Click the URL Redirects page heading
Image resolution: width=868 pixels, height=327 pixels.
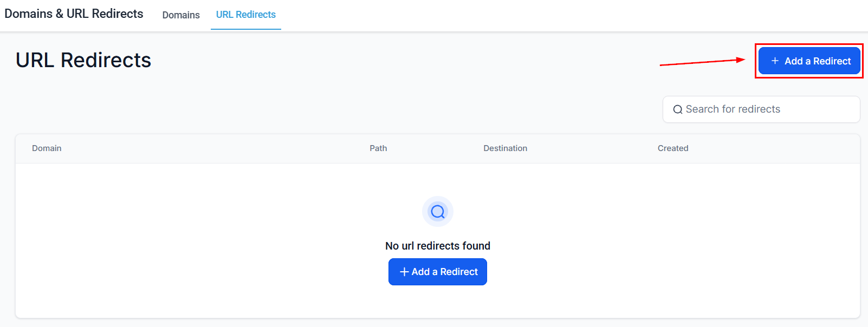pyautogui.click(x=83, y=60)
